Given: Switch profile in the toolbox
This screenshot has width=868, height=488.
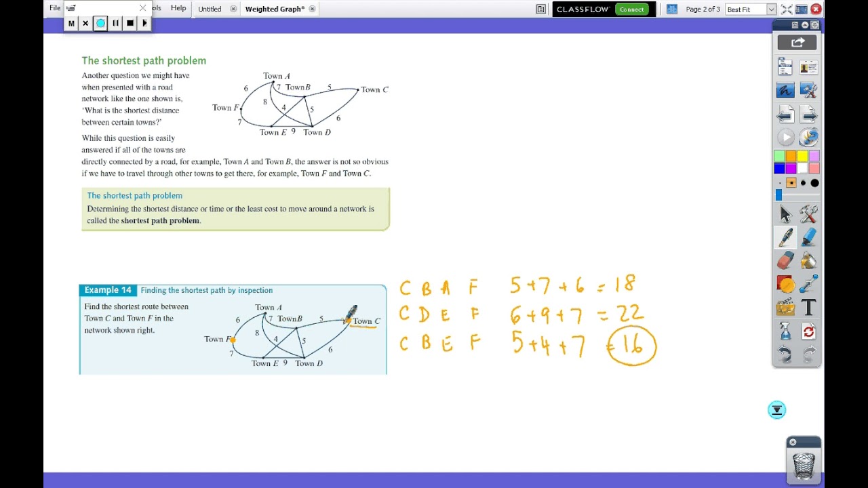Looking at the screenshot, I should coord(808,66).
